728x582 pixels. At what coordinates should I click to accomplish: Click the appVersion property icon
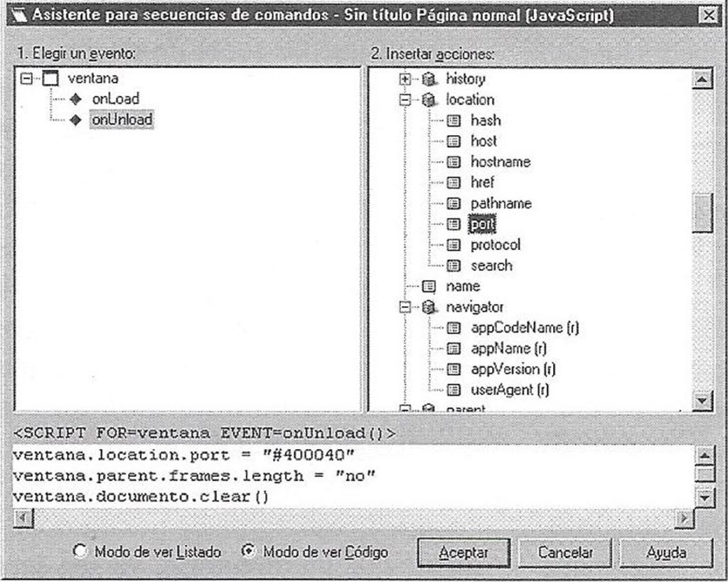pos(454,370)
